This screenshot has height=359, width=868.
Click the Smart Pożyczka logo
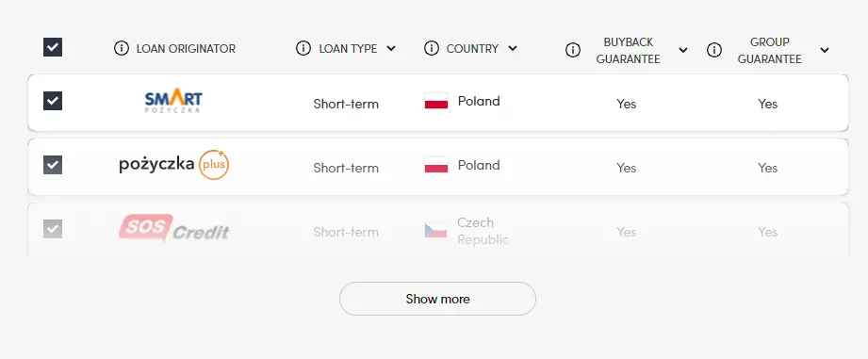pyautogui.click(x=173, y=102)
